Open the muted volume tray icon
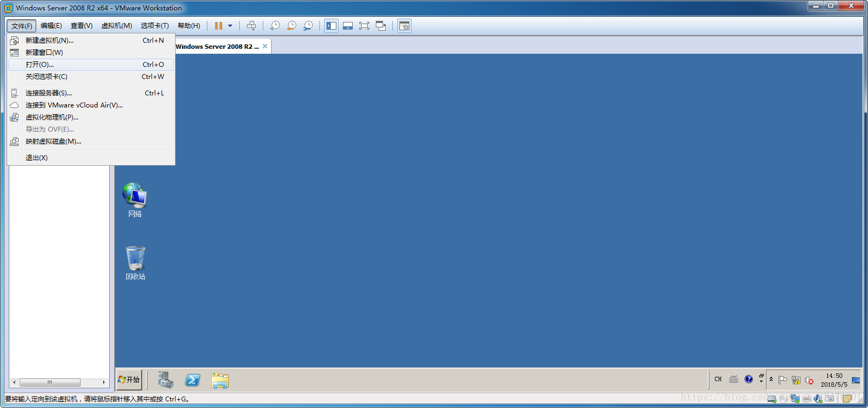 tap(809, 380)
